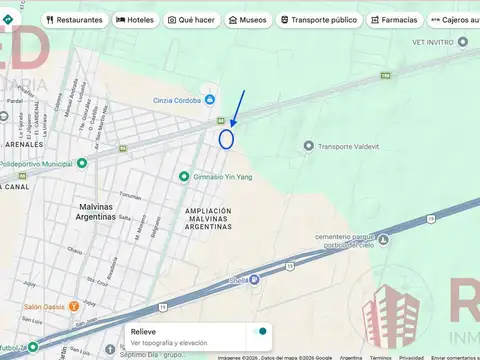Open the VET INVITRO map pin

coord(463,42)
